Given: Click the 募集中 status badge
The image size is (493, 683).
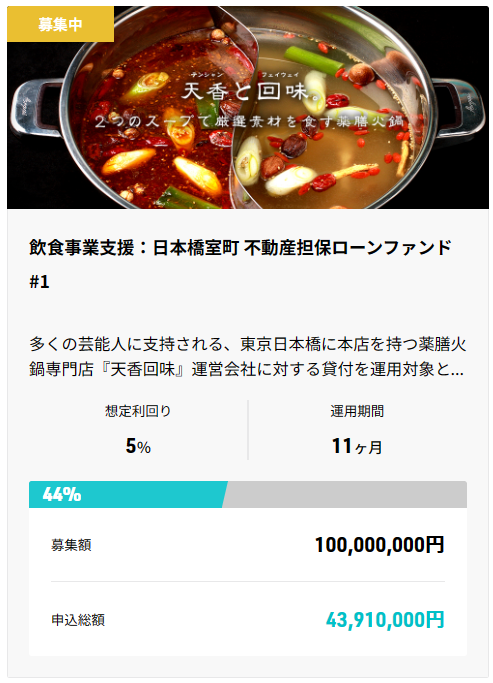Looking at the screenshot, I should 61,24.
